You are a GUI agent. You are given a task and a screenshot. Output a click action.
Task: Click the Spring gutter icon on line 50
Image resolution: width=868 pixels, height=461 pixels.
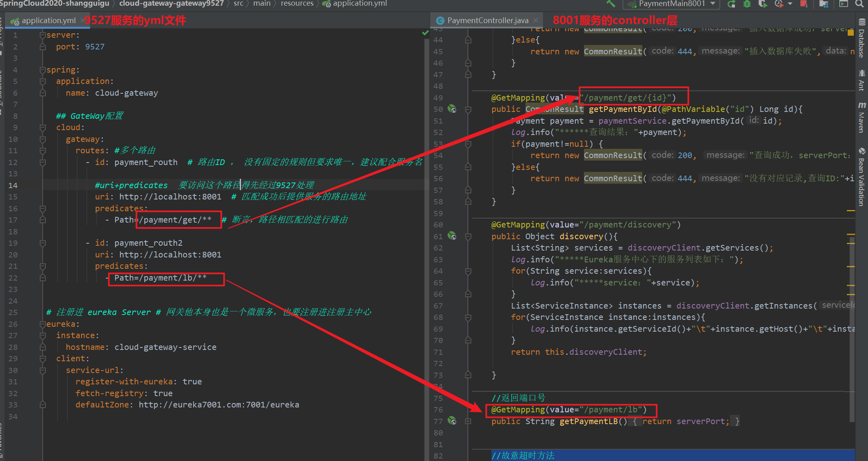(x=452, y=109)
